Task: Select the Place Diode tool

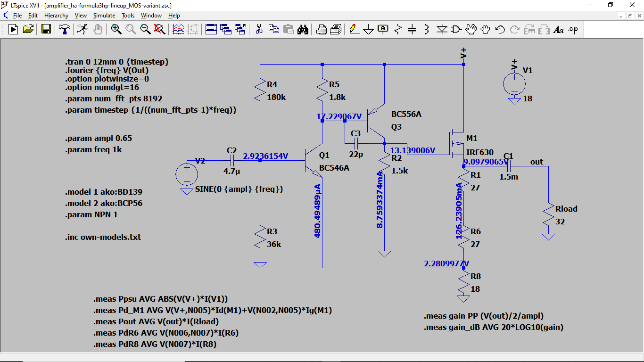Action: [x=442, y=29]
